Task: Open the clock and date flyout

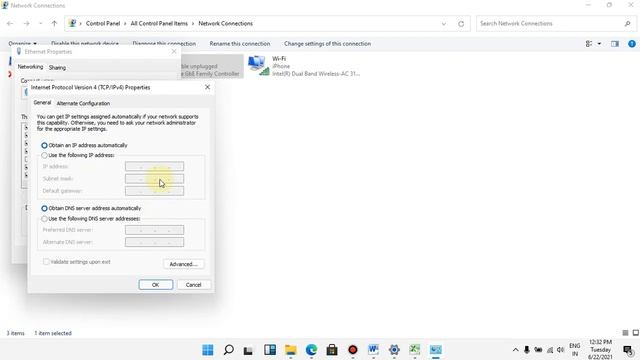Action: pos(600,350)
